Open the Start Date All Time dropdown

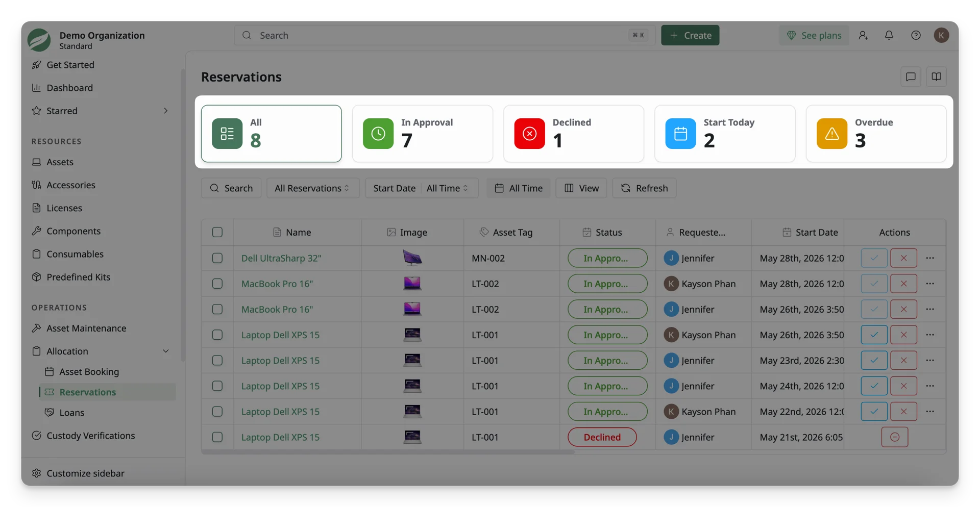point(447,188)
